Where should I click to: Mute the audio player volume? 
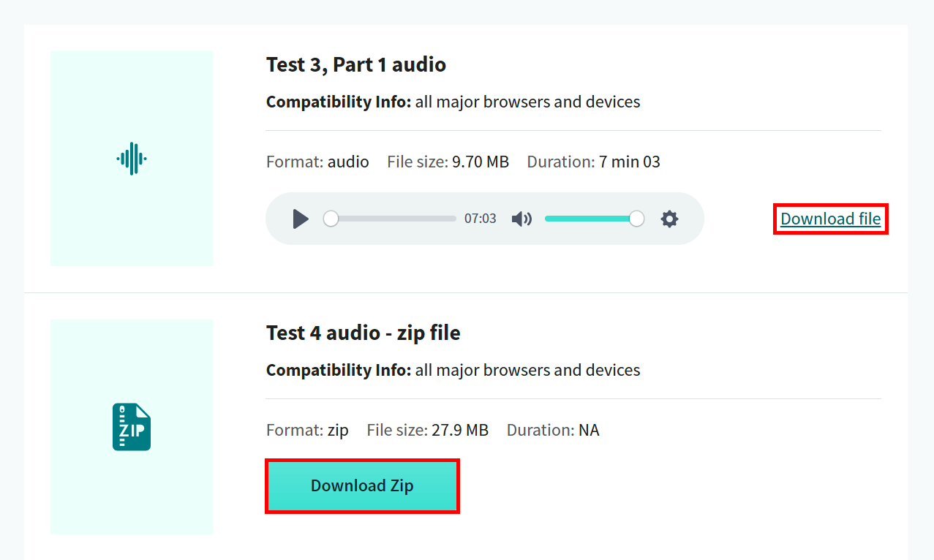(521, 219)
